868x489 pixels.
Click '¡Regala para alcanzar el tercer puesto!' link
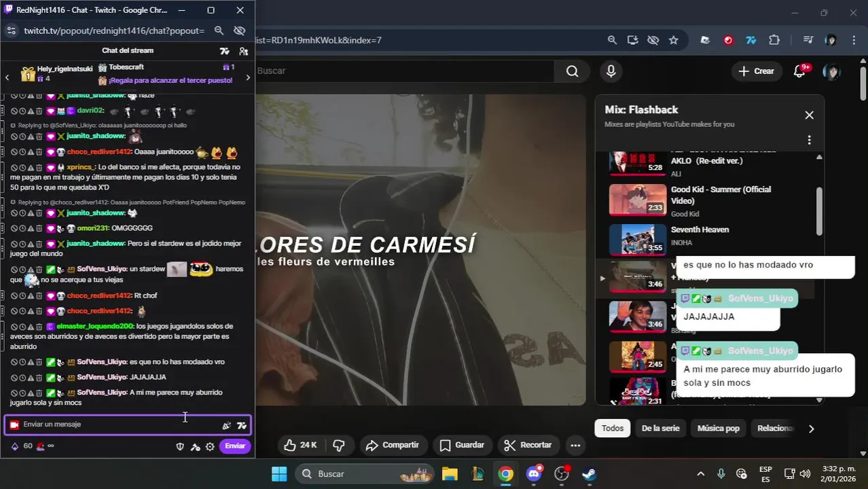click(x=170, y=80)
